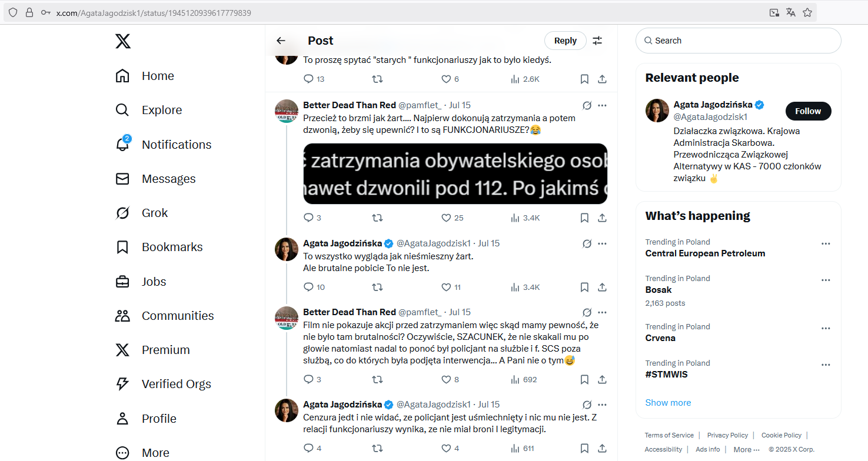Open Explore from sidebar
Screen dimensions: 868x461
(148, 110)
